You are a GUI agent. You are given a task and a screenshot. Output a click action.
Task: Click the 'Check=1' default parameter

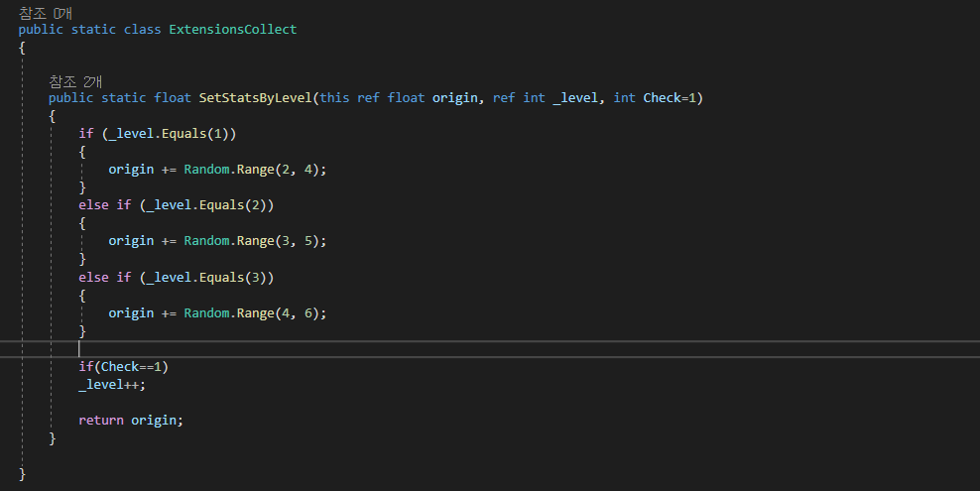coord(670,98)
